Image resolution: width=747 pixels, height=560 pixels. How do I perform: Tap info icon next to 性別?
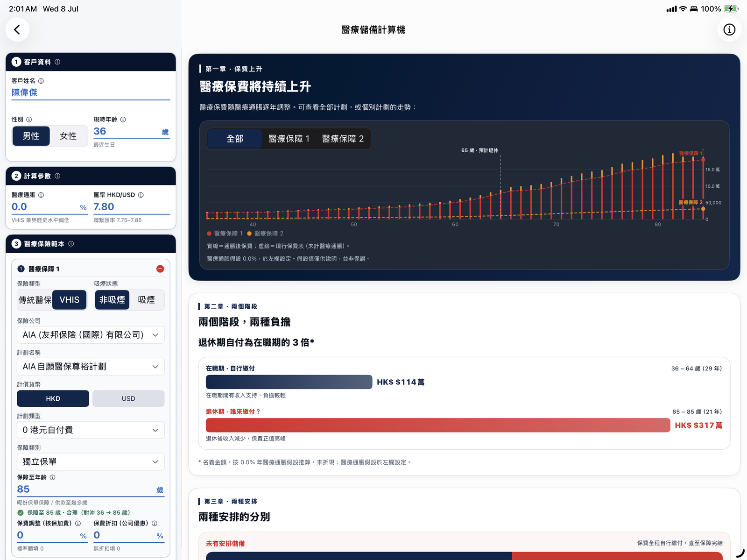point(29,120)
